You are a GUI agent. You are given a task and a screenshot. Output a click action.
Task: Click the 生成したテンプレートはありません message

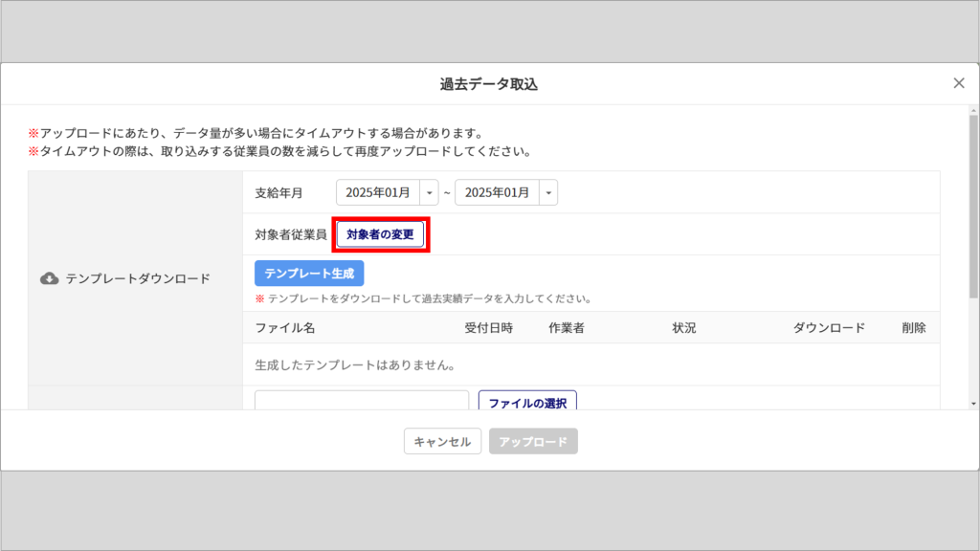tap(355, 365)
